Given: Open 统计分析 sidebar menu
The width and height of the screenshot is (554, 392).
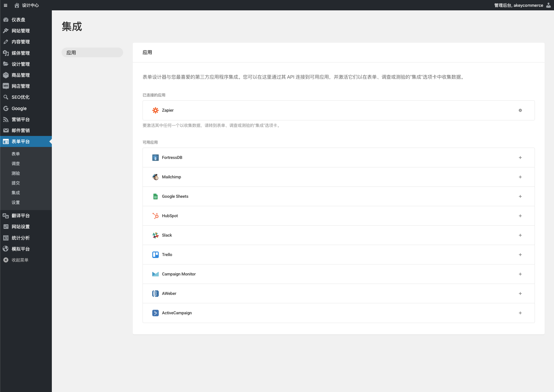Looking at the screenshot, I should pos(26,238).
